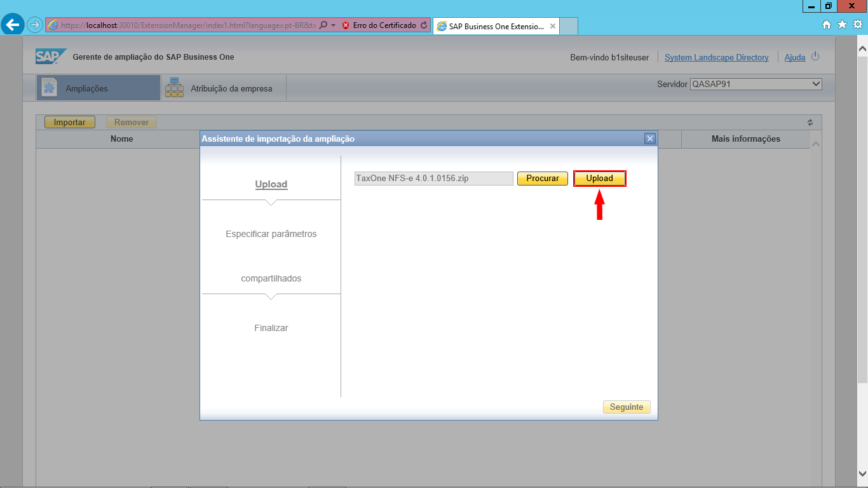This screenshot has width=868, height=488.
Task: Switch to Atribuição da empresa tab
Action: click(x=223, y=88)
